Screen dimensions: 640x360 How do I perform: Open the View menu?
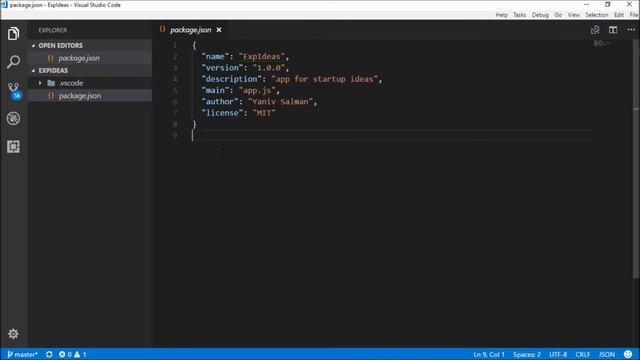(573, 15)
